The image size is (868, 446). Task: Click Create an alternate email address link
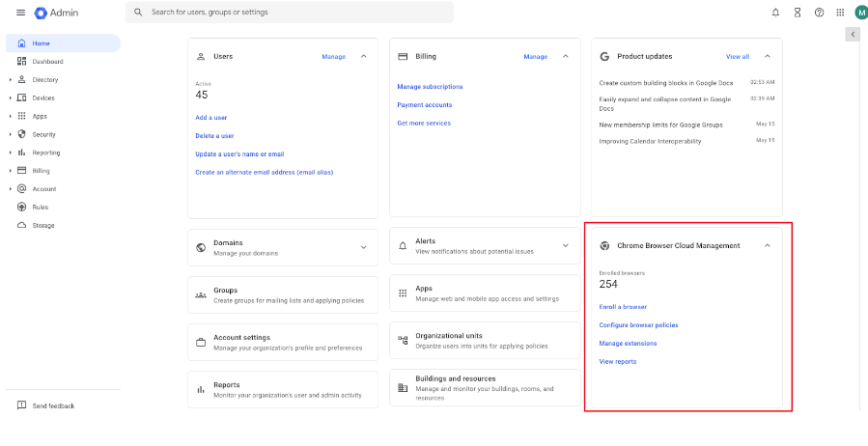coord(264,173)
